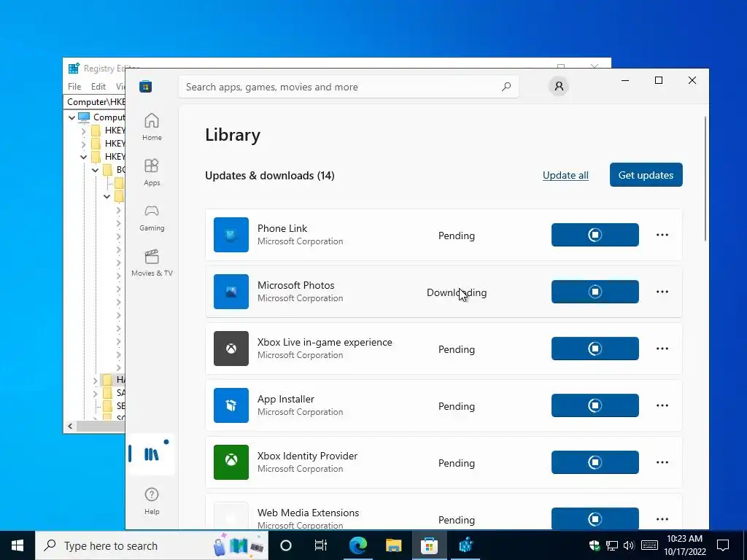Open more options for Web Media Extensions

pyautogui.click(x=662, y=519)
